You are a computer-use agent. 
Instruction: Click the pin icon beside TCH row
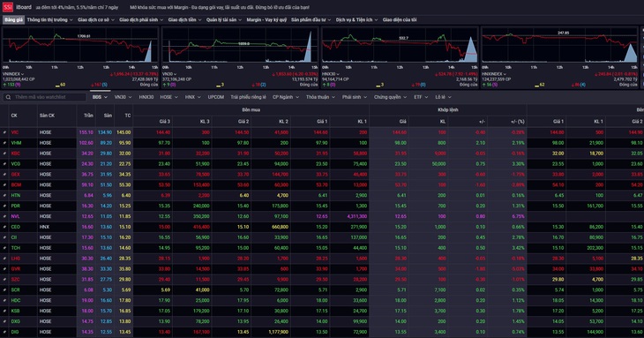(x=4, y=248)
